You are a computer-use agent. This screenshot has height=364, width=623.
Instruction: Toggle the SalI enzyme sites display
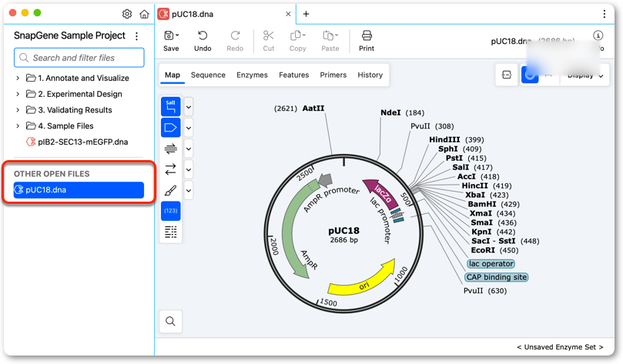[x=171, y=106]
